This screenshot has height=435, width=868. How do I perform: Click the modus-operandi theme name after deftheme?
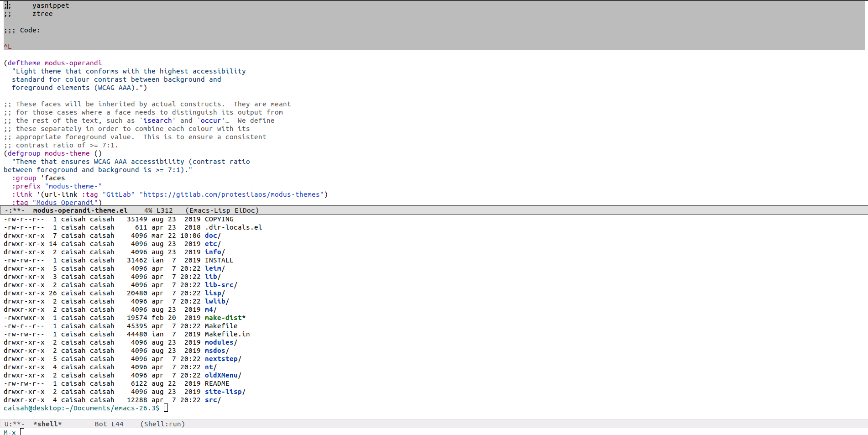coord(73,63)
